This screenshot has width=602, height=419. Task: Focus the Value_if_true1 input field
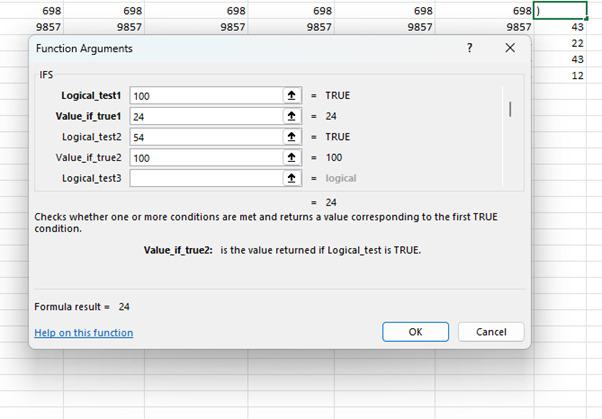click(206, 116)
